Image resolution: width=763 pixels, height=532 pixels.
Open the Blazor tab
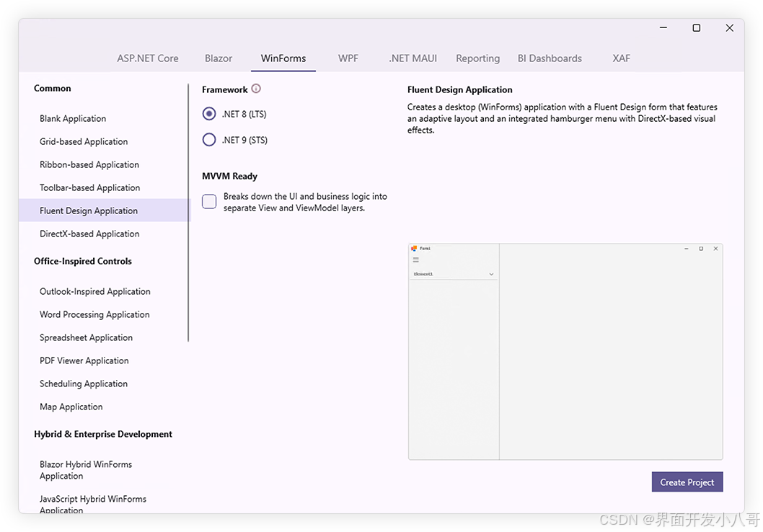tap(219, 58)
